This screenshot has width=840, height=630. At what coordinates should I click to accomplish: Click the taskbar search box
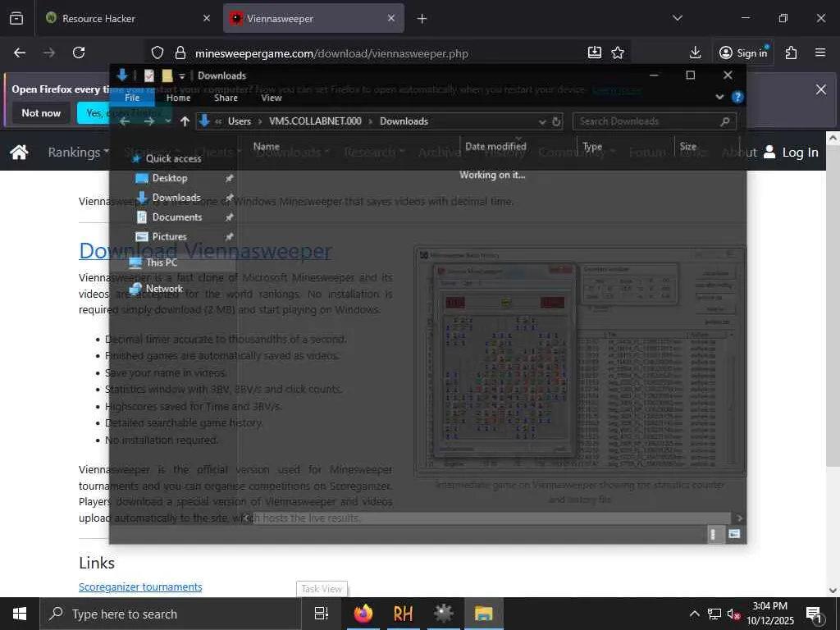click(171, 614)
